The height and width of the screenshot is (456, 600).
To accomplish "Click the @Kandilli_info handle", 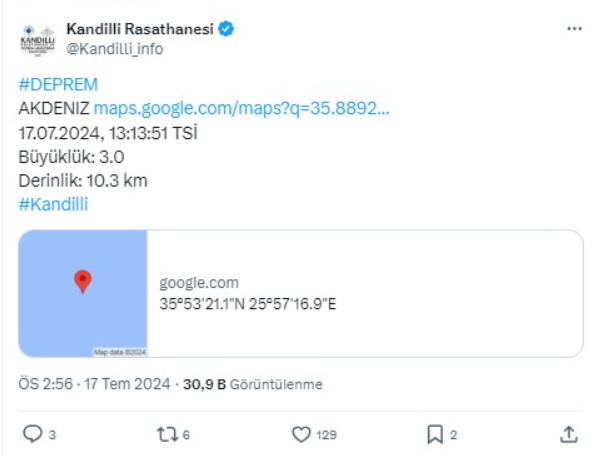I will pyautogui.click(x=114, y=48).
